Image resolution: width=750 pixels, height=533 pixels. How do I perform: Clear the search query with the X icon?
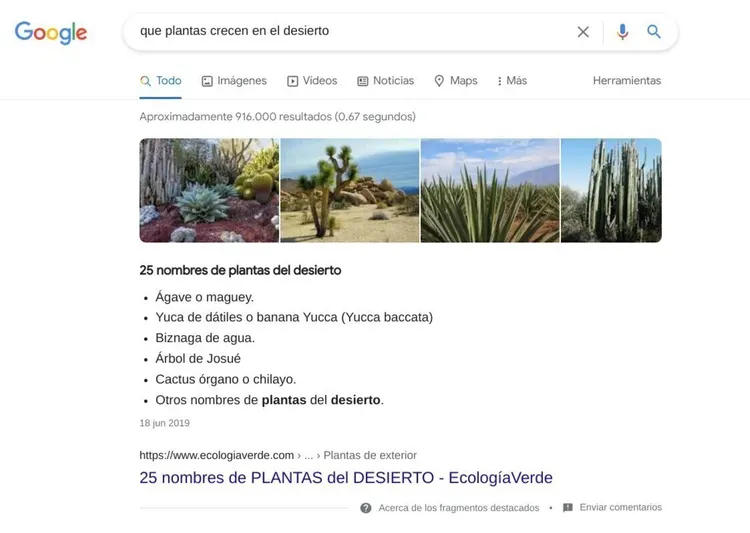click(583, 32)
